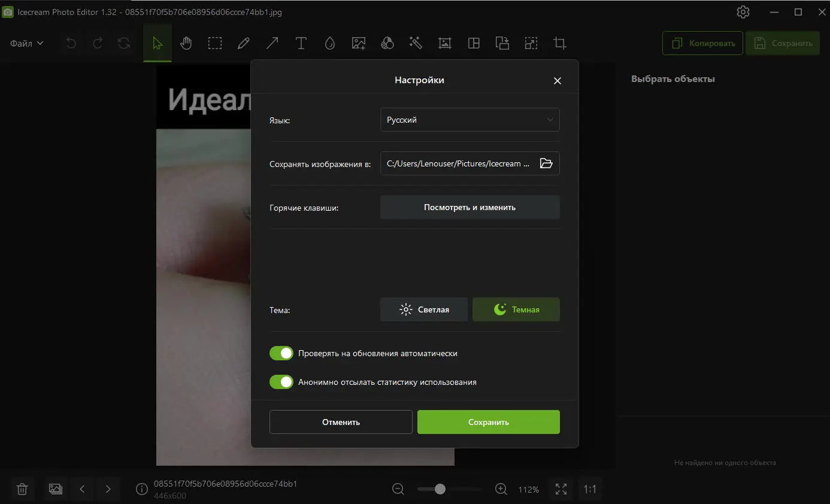Switch to the Светлая theme
This screenshot has width=830, height=504.
click(424, 309)
